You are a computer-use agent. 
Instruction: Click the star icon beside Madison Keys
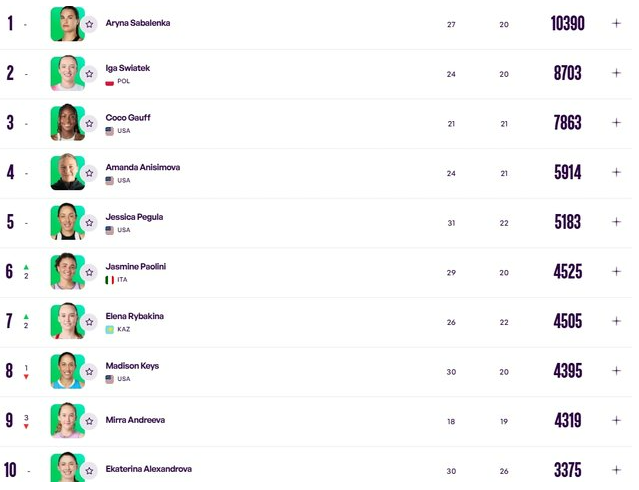point(89,371)
